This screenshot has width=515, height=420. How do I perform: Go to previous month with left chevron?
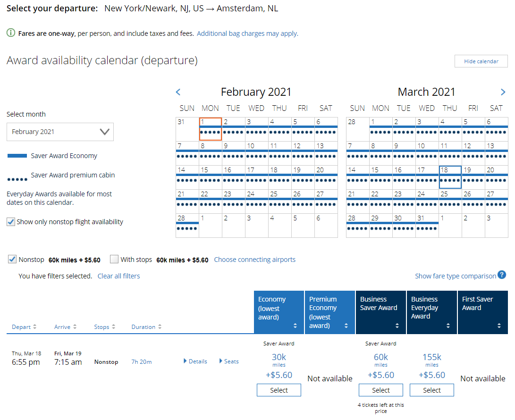coord(178,92)
